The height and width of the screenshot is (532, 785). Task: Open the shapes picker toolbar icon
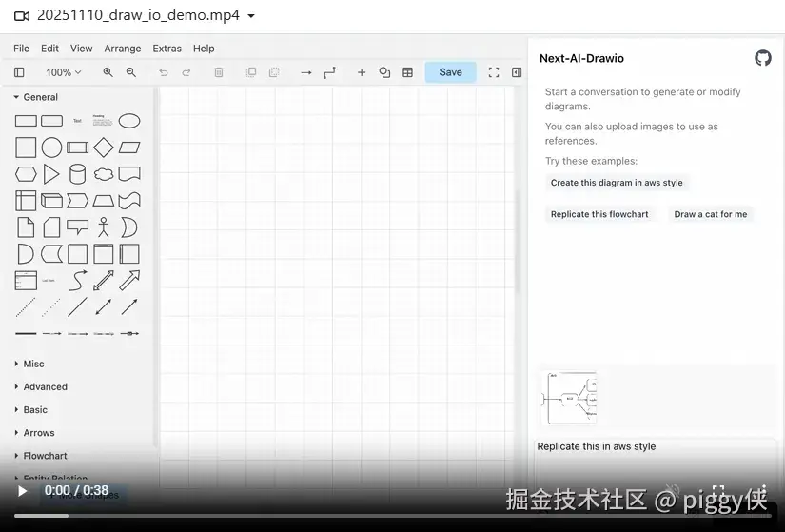(384, 72)
